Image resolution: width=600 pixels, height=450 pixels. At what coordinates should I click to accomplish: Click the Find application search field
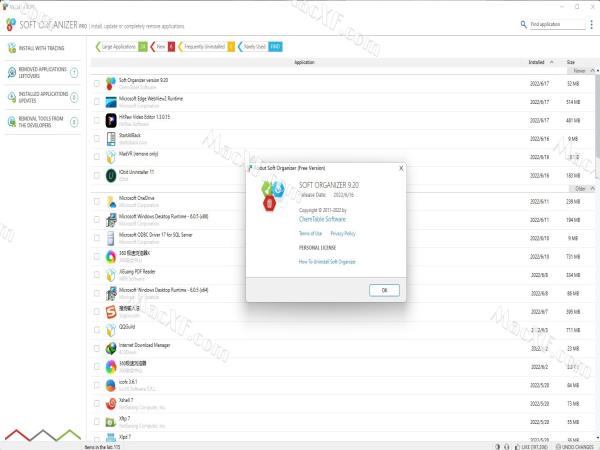[557, 24]
